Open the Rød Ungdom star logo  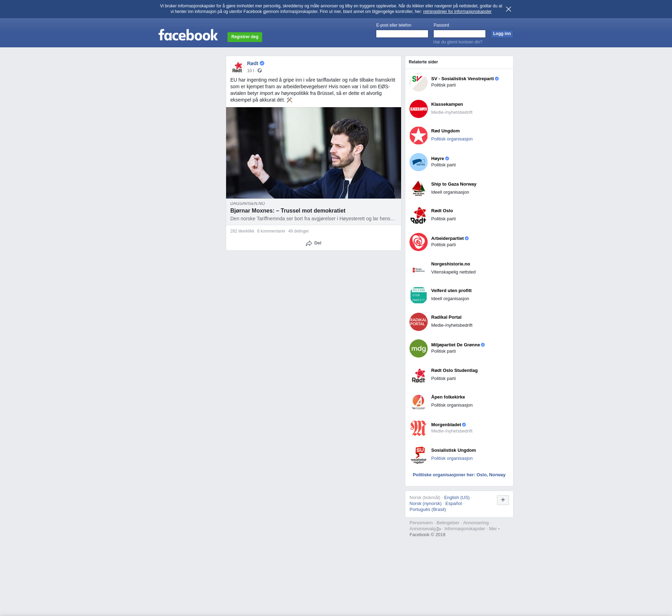(x=419, y=136)
